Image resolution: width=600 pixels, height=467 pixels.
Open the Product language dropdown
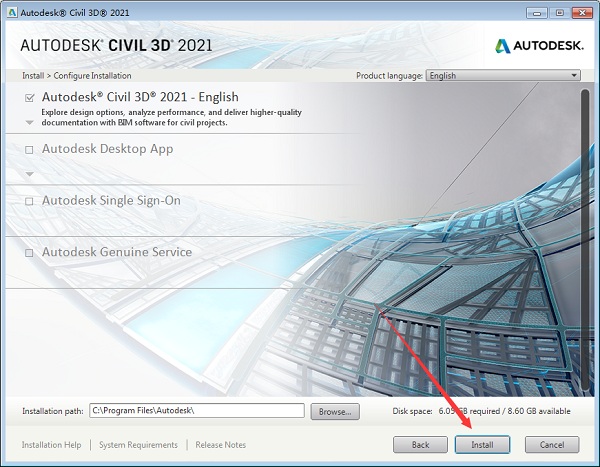[503, 75]
